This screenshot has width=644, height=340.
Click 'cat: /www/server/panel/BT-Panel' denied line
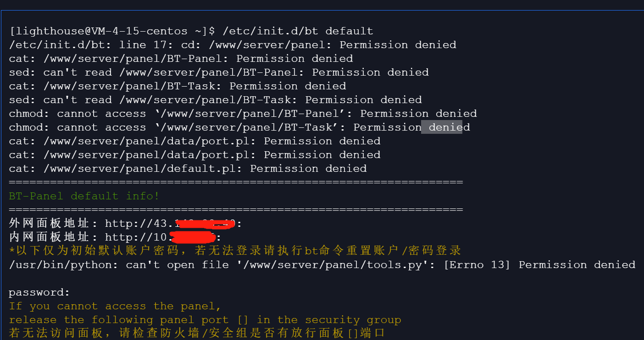pos(181,59)
